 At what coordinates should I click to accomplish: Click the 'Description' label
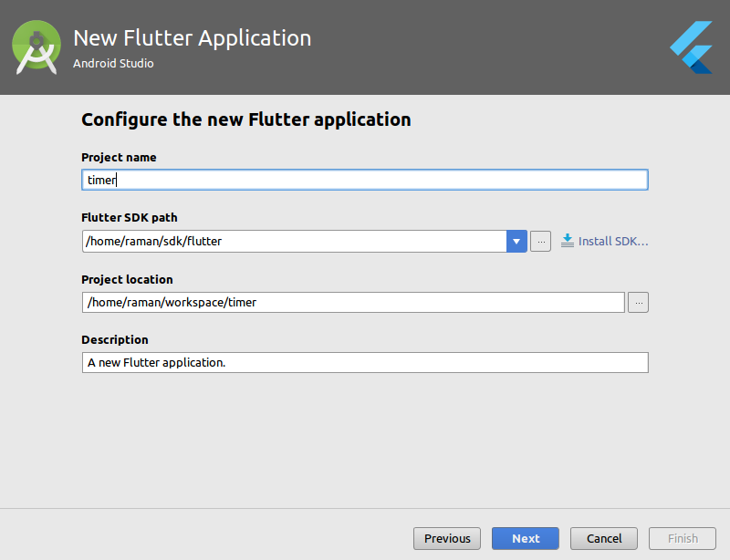click(x=115, y=340)
